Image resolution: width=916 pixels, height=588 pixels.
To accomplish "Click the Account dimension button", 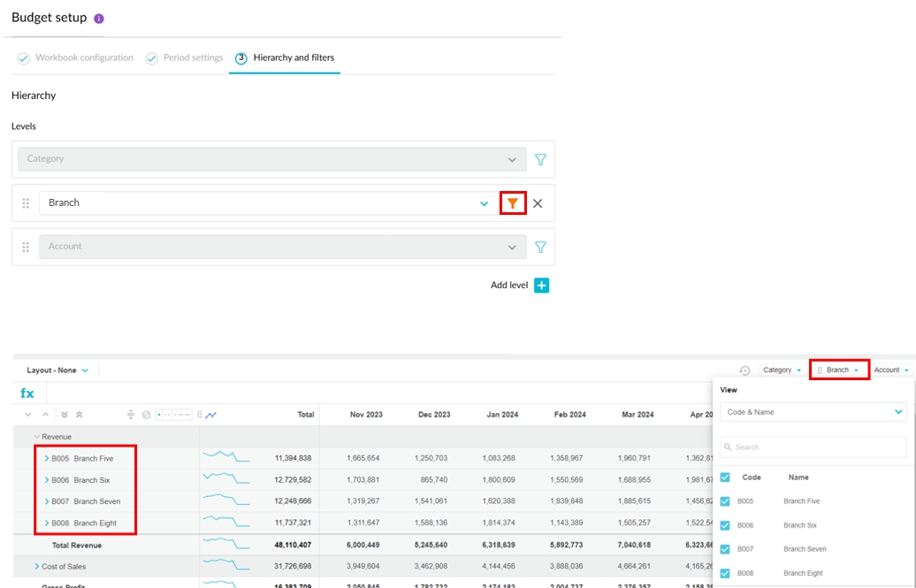I will [890, 370].
